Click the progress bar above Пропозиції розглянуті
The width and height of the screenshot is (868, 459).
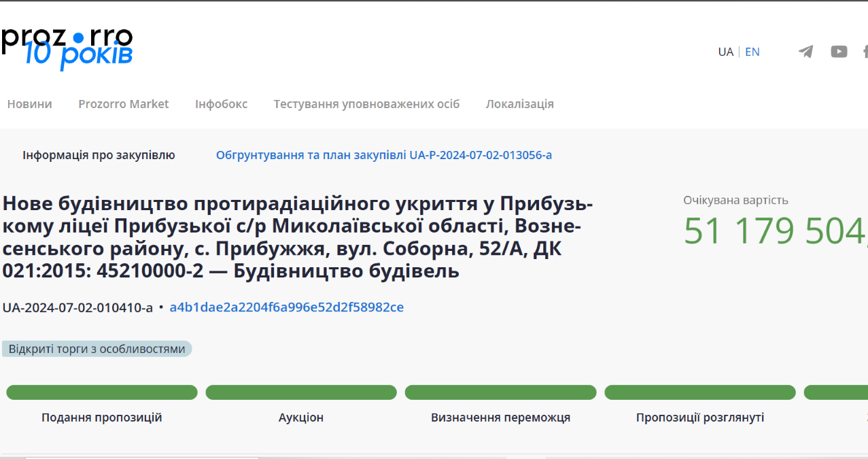point(700,392)
